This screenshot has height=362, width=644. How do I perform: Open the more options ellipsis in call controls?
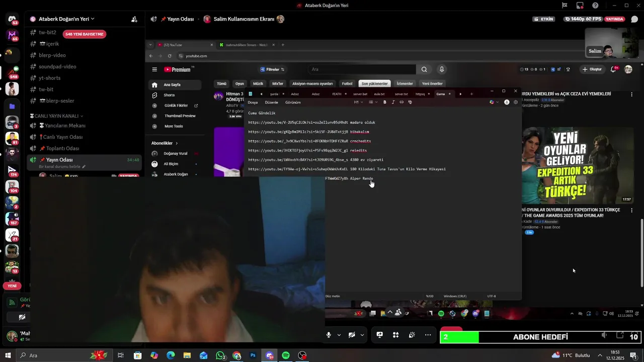pyautogui.click(x=428, y=335)
